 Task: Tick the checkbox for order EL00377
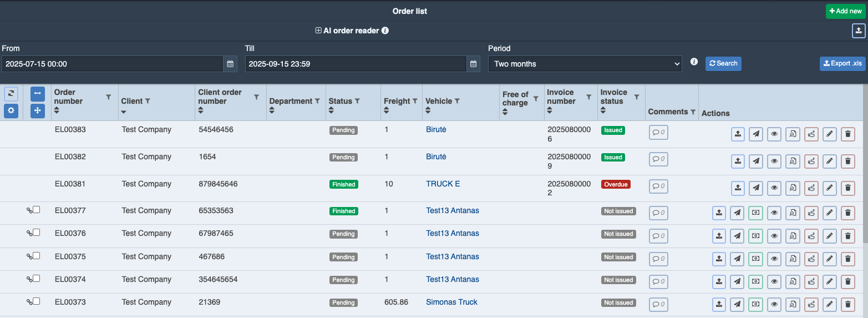coord(37,210)
